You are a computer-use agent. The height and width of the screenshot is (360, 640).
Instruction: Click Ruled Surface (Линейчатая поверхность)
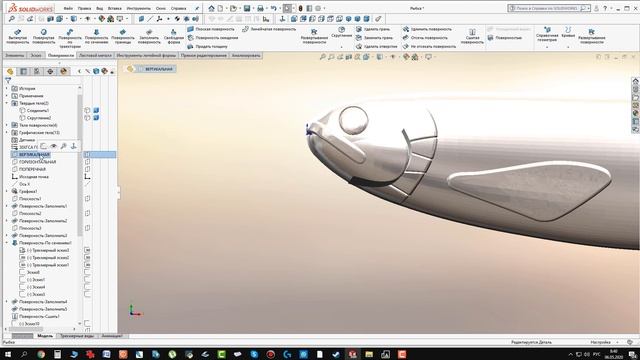[269, 29]
